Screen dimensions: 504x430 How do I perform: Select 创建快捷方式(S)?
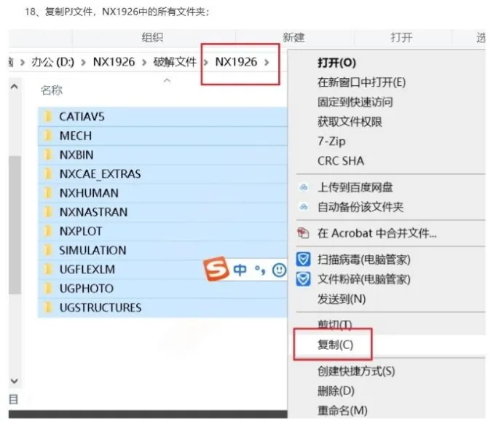[x=356, y=371]
